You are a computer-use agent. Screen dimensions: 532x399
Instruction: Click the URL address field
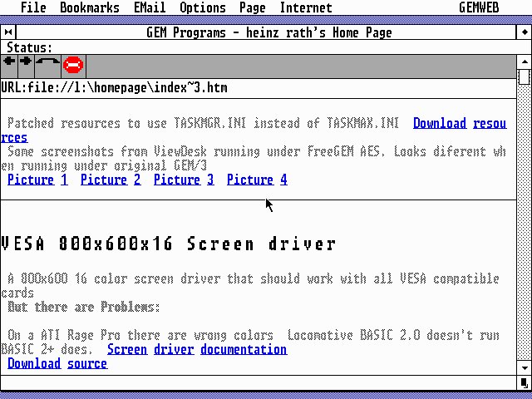[x=259, y=88]
